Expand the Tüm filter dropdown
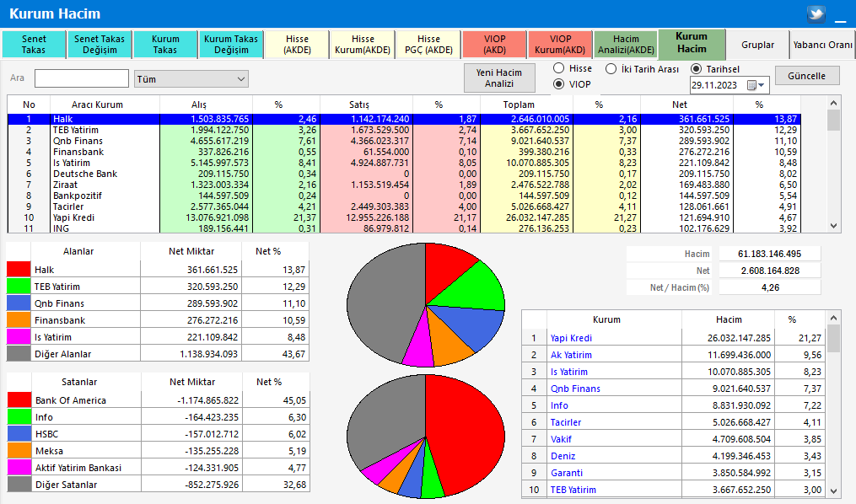This screenshot has height=504, width=856. click(x=191, y=79)
